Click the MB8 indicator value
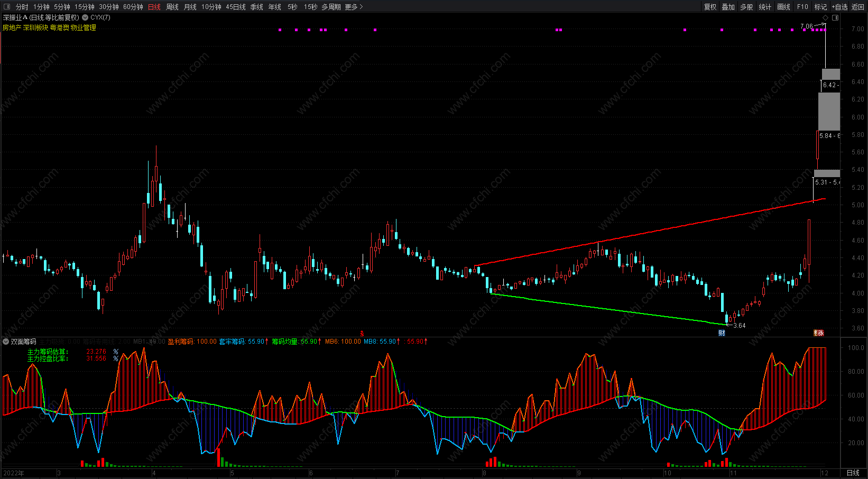Image resolution: width=868 pixels, height=479 pixels. point(382,342)
